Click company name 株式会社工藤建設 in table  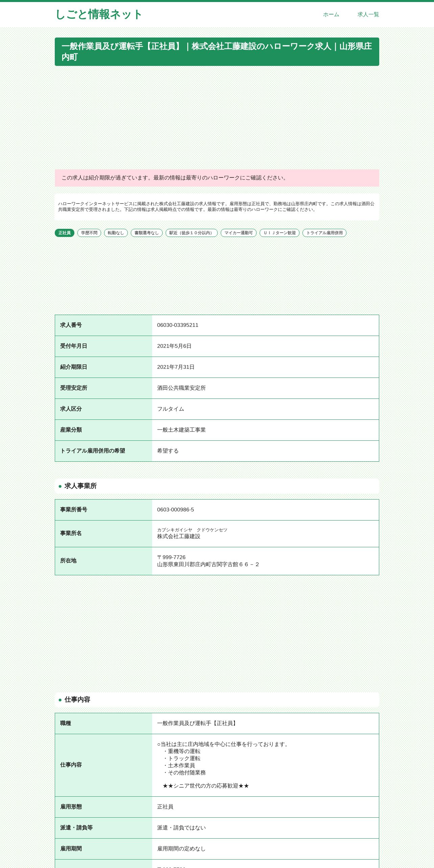tap(179, 536)
